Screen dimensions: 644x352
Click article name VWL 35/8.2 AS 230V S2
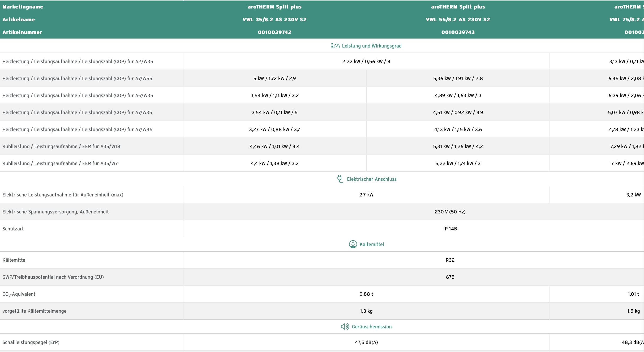[274, 20]
